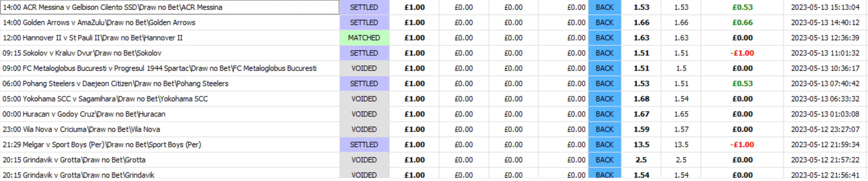Viewport: 868px width, 181px height.
Task: Click the £0.66 profit for Golden Arrows
Action: 742,23
